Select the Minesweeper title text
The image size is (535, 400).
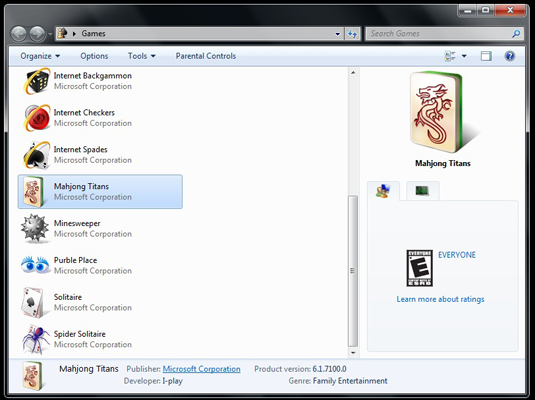tap(77, 223)
